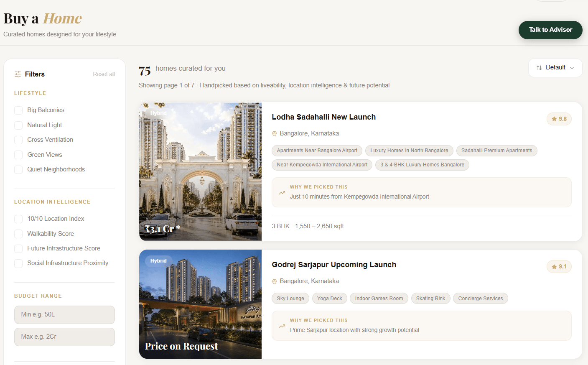Enable the Big Balconies filter
The width and height of the screenshot is (588, 365).
[18, 110]
